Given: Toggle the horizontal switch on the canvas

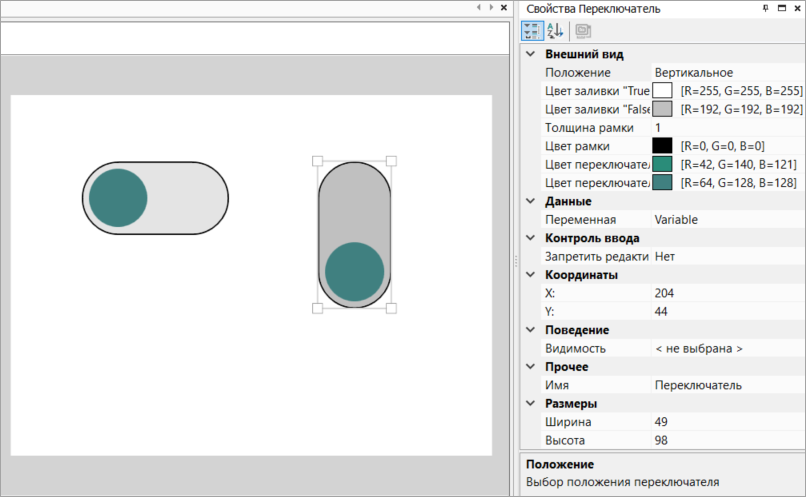Looking at the screenshot, I should (155, 198).
